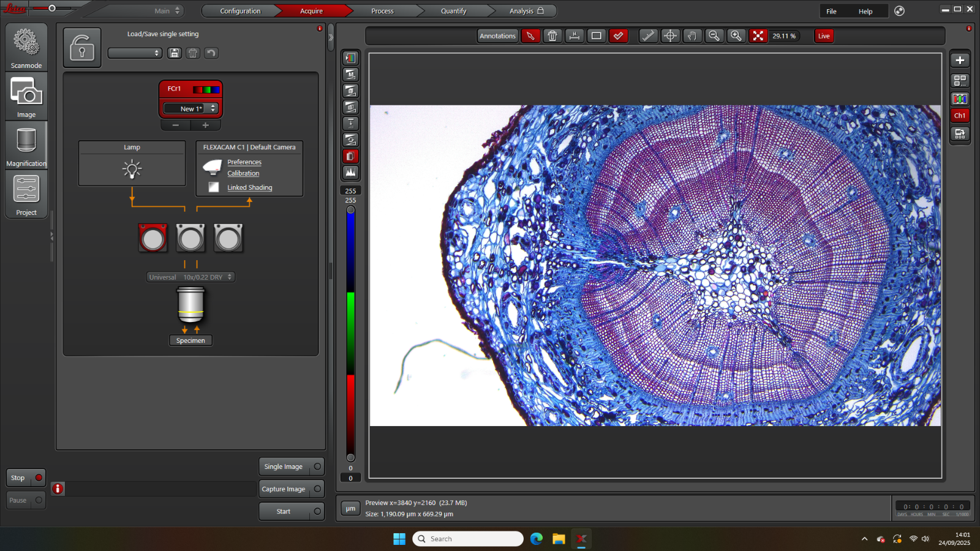Click the zoom out magnifier icon

(x=714, y=36)
